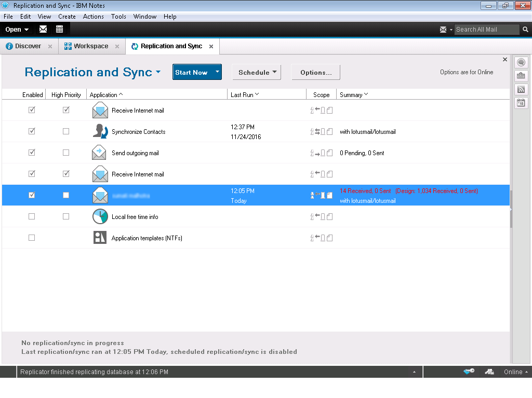Enable High Priority for Send outgoing mail
The width and height of the screenshot is (532, 398).
[66, 153]
